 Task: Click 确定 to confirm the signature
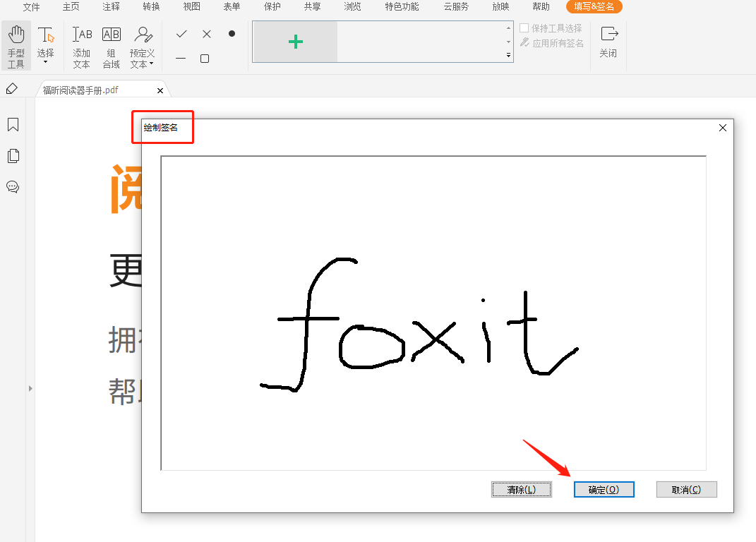[x=604, y=489]
